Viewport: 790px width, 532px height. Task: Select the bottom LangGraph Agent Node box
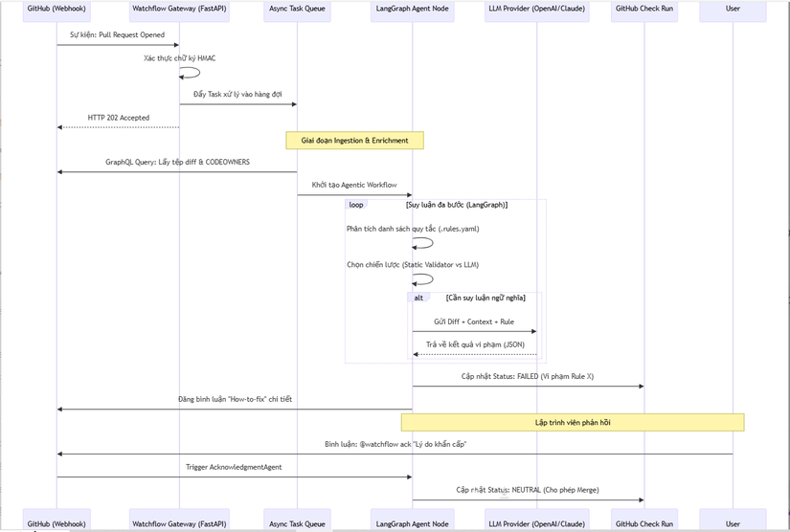click(412, 520)
